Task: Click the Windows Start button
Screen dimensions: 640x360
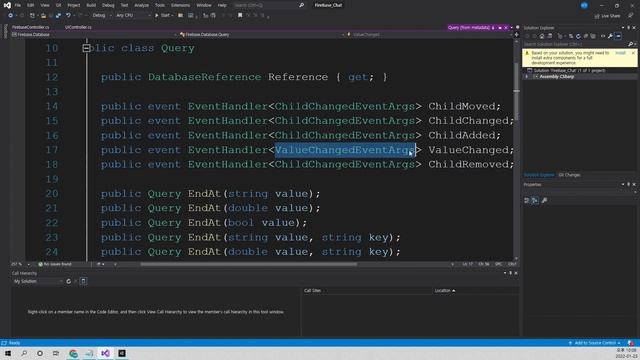Action: click(8, 353)
